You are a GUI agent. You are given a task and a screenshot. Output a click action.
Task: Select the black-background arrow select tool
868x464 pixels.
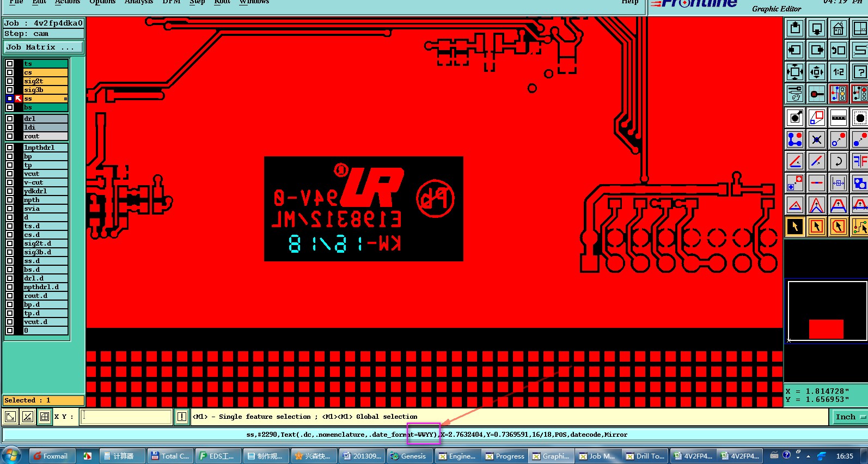click(795, 227)
